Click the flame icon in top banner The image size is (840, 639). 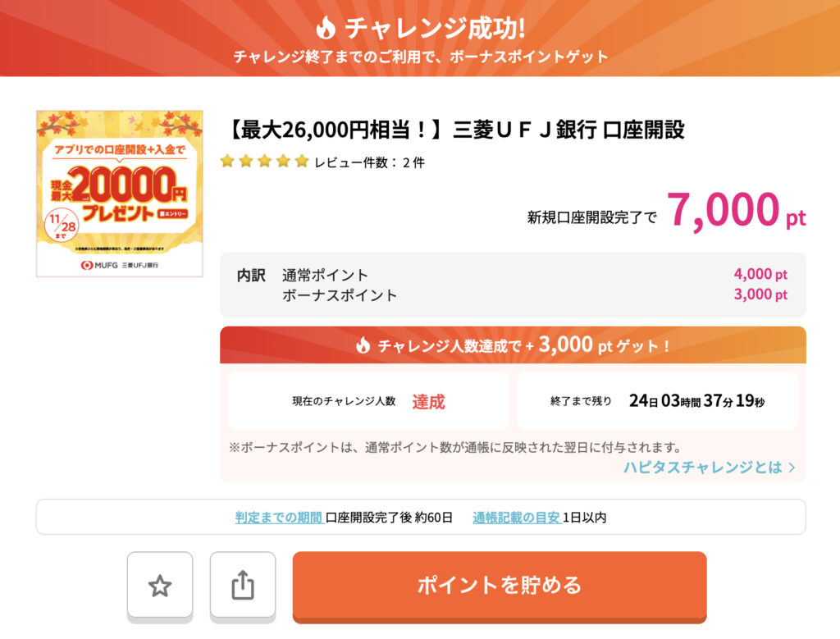[326, 28]
